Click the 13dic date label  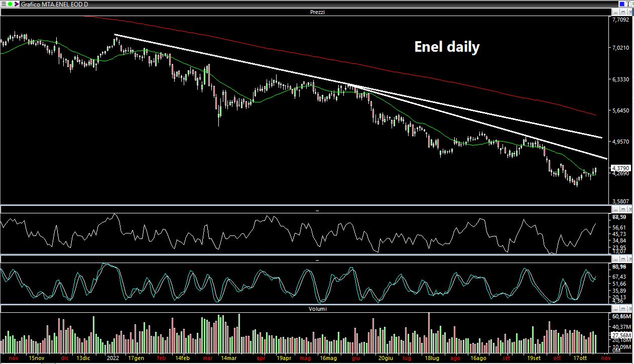point(84,358)
